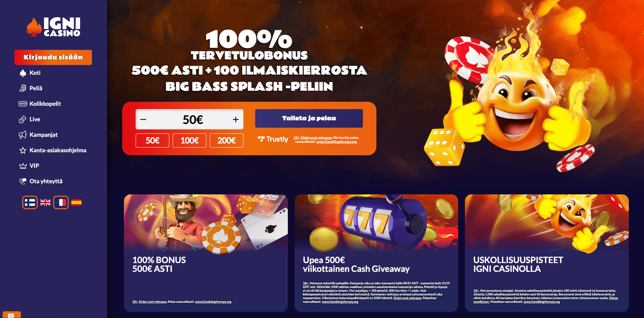Click the deposit amount field showing 50€
644x318 pixels.
click(x=190, y=119)
